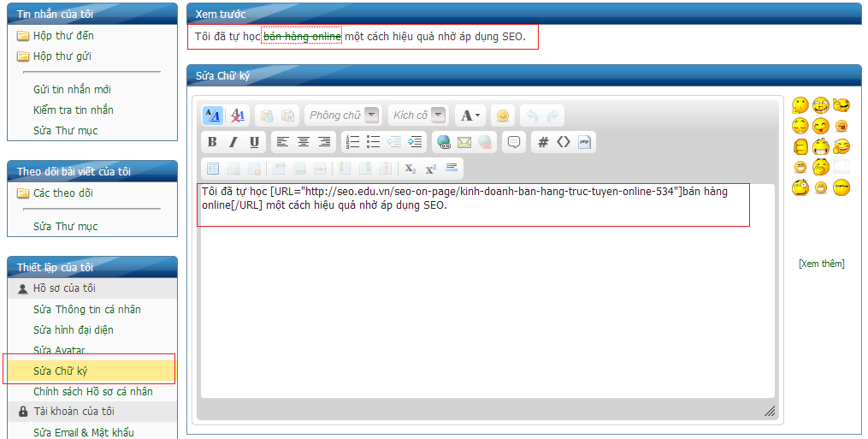
Task: Click the underline button
Action: (x=254, y=142)
